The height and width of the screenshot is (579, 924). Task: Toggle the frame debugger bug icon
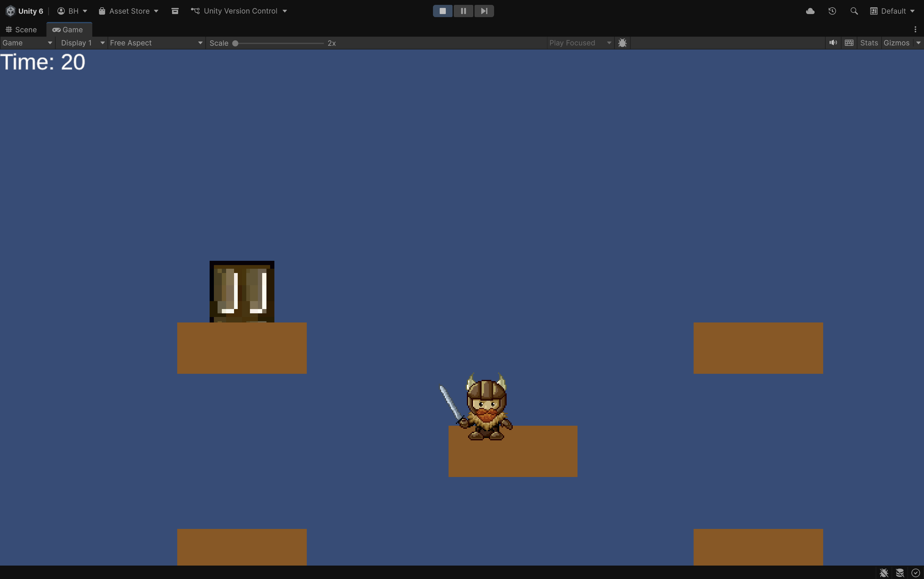(622, 43)
